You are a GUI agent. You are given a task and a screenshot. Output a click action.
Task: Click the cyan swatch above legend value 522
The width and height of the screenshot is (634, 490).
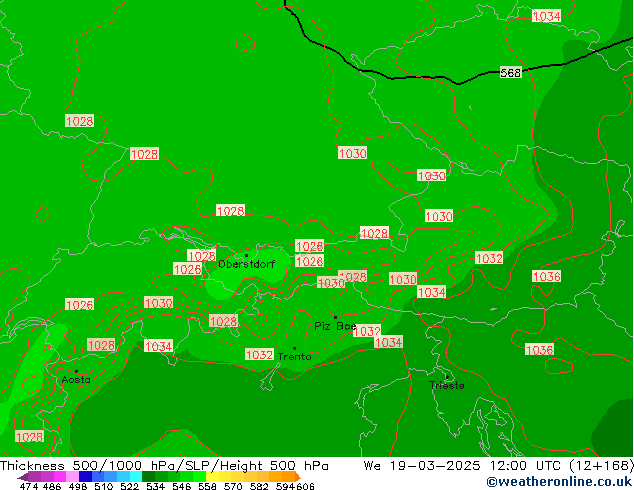[136, 476]
